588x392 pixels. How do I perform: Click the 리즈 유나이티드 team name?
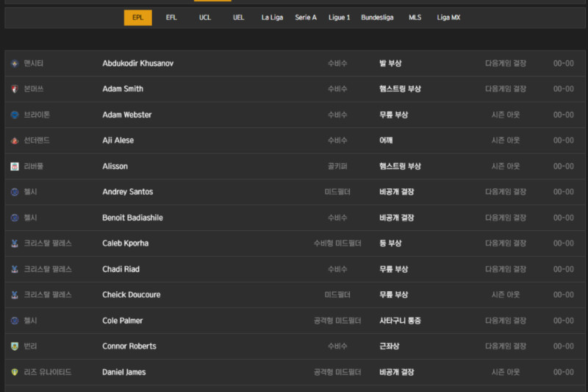pos(48,372)
